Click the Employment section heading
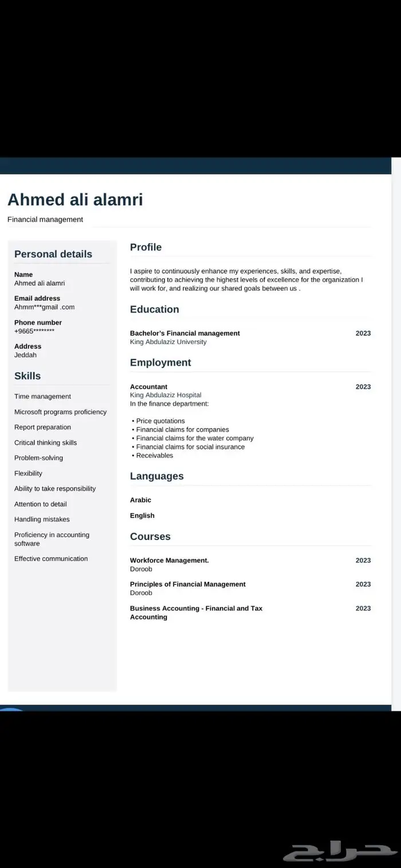The image size is (401, 868). (x=160, y=362)
